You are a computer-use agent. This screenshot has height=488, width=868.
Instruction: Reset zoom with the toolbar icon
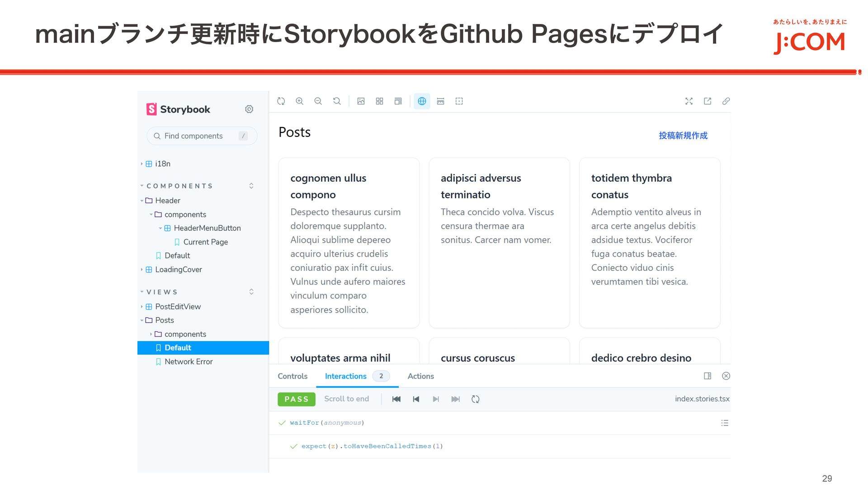click(x=337, y=101)
